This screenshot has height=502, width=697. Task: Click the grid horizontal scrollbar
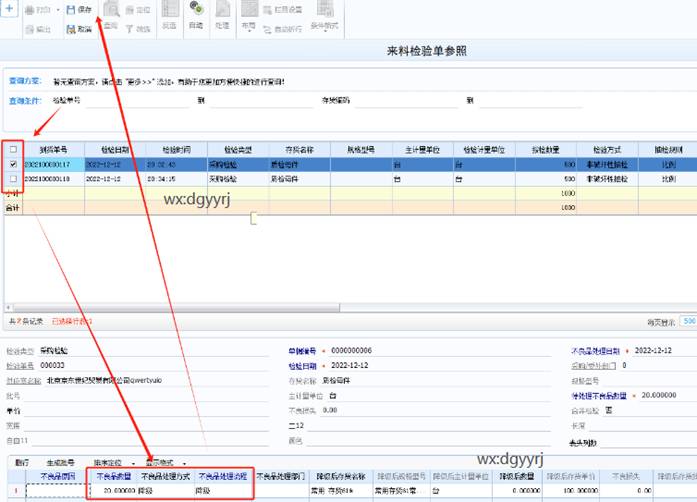tap(176, 308)
